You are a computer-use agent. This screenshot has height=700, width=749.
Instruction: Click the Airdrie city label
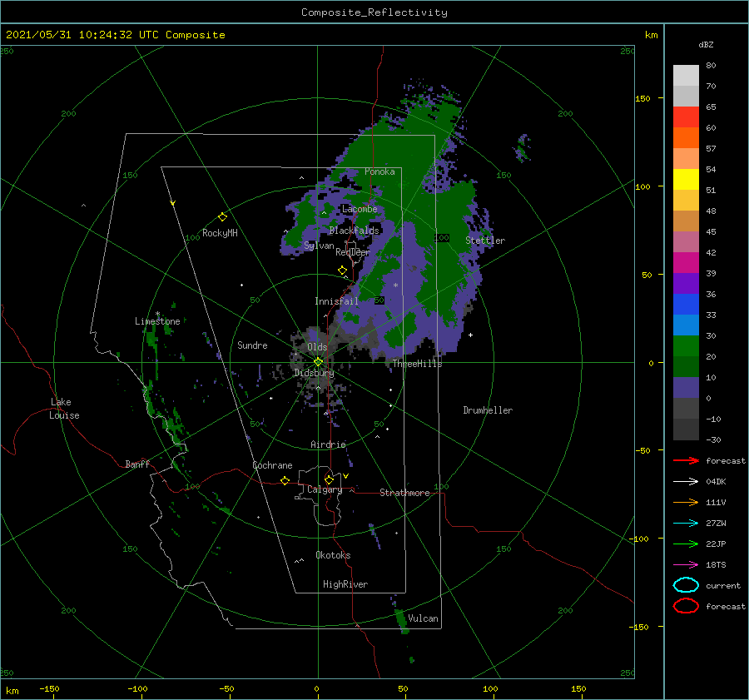point(328,444)
